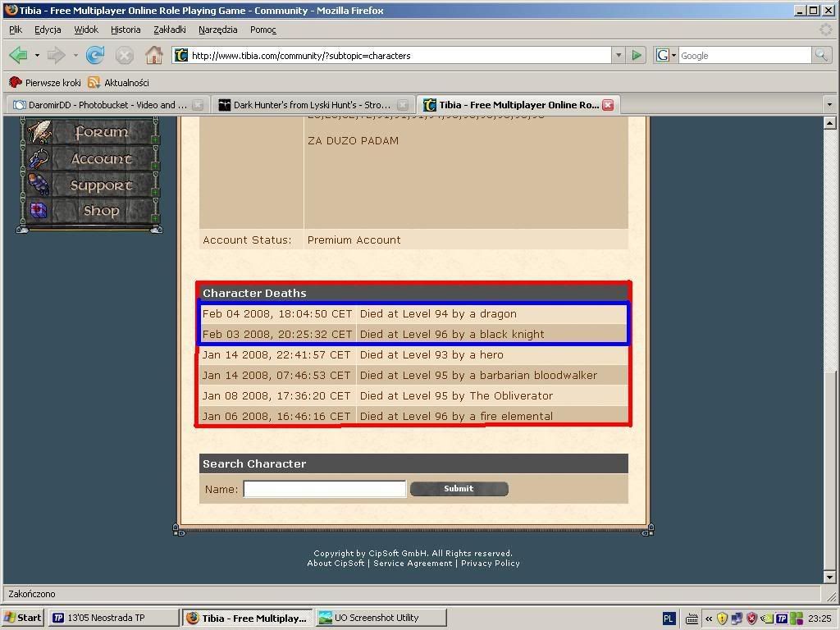Open the back history dropdown arrow
The image size is (840, 630).
click(37, 55)
